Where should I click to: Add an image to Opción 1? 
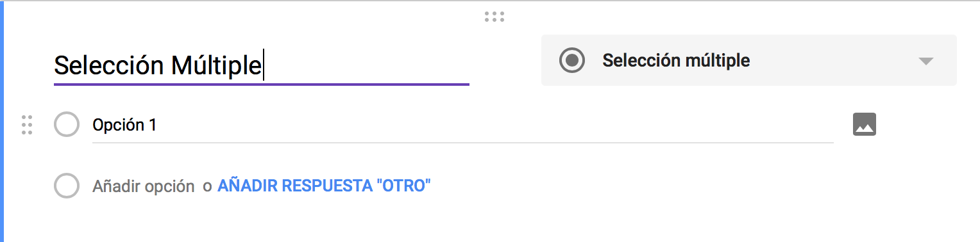point(865,124)
